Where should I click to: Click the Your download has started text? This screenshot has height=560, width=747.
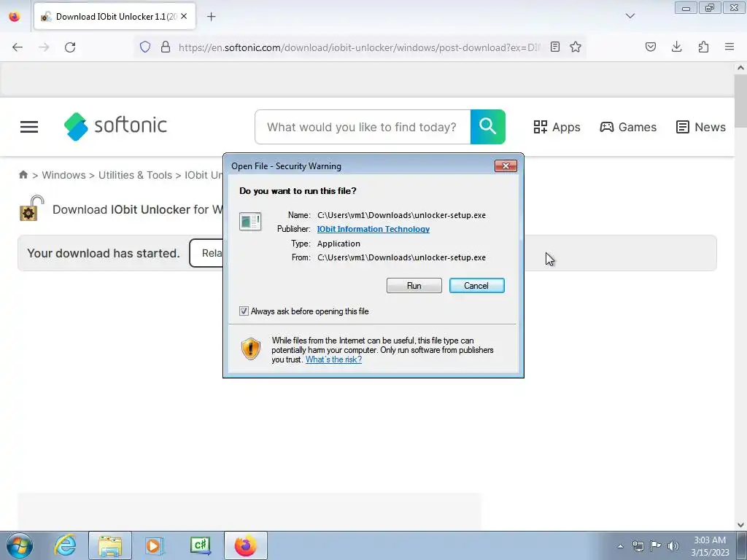click(104, 253)
